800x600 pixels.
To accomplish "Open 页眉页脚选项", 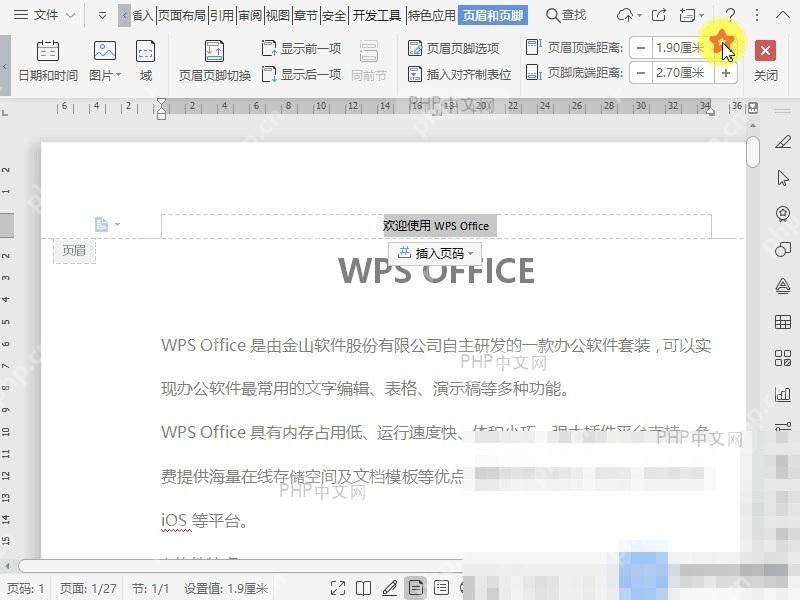I will (453, 48).
